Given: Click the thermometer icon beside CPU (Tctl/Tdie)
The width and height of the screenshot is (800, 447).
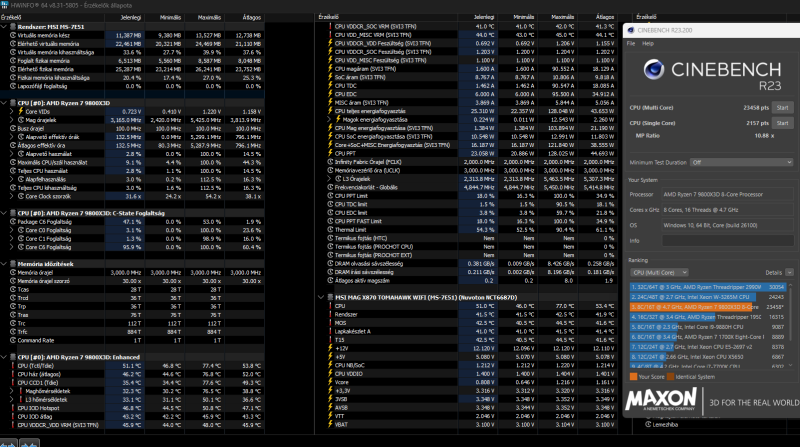Looking at the screenshot, I should pyautogui.click(x=13, y=365).
